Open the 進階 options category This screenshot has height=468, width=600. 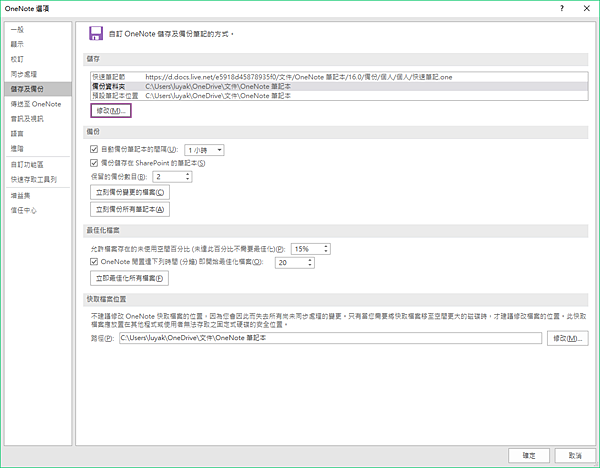38,148
